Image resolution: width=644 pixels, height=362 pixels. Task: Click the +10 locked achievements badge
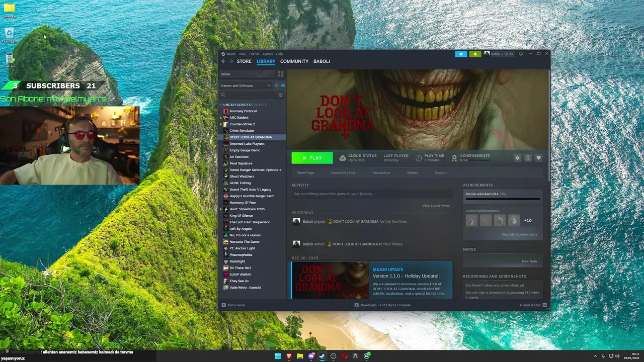(528, 220)
